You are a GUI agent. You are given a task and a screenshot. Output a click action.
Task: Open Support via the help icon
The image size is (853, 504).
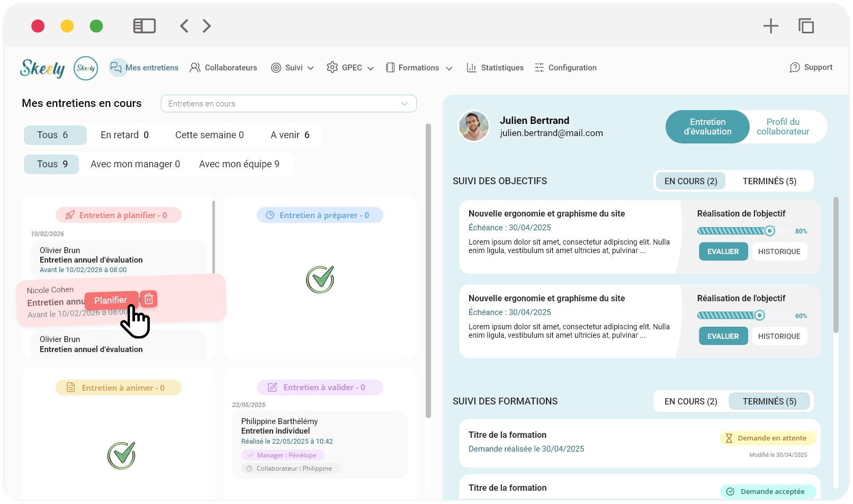click(x=795, y=68)
